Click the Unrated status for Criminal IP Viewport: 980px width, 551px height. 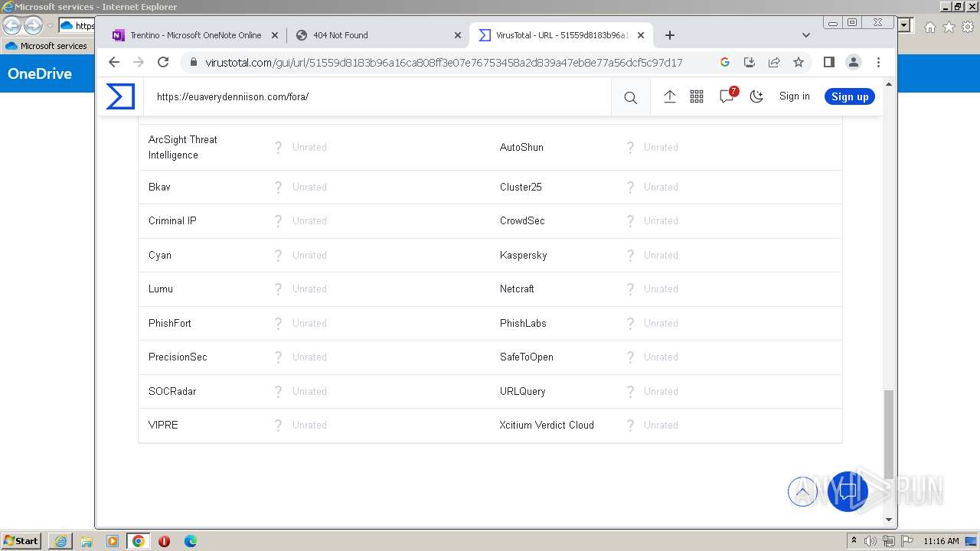pyautogui.click(x=309, y=220)
